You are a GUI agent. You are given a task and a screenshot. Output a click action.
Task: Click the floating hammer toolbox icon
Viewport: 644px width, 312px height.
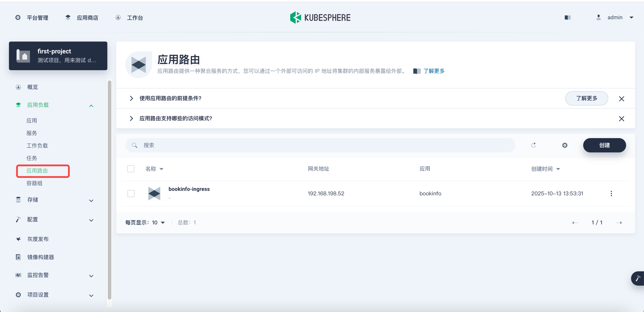tap(638, 278)
